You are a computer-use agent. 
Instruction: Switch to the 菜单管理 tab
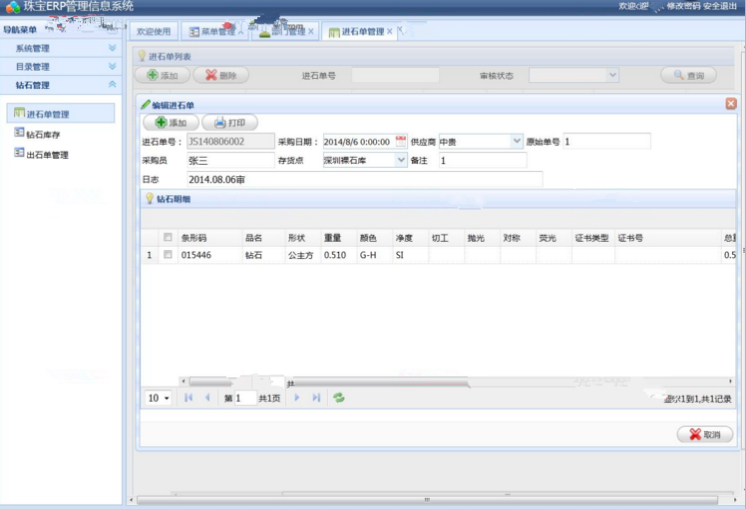pyautogui.click(x=213, y=32)
